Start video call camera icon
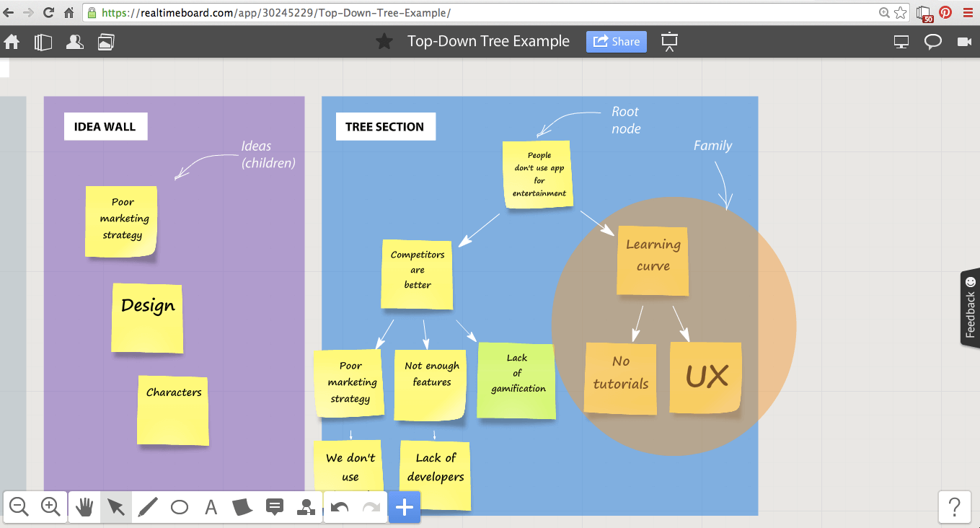980x528 pixels. point(964,42)
